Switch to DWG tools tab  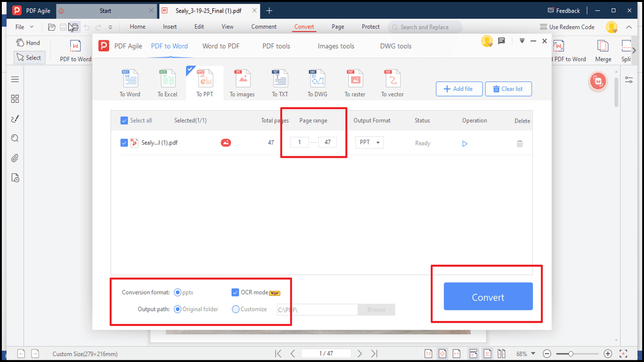395,46
